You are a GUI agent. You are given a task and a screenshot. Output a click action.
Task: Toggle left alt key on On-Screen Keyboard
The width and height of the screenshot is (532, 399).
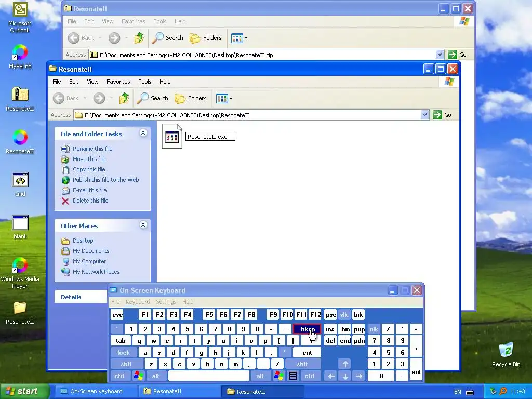(156, 376)
